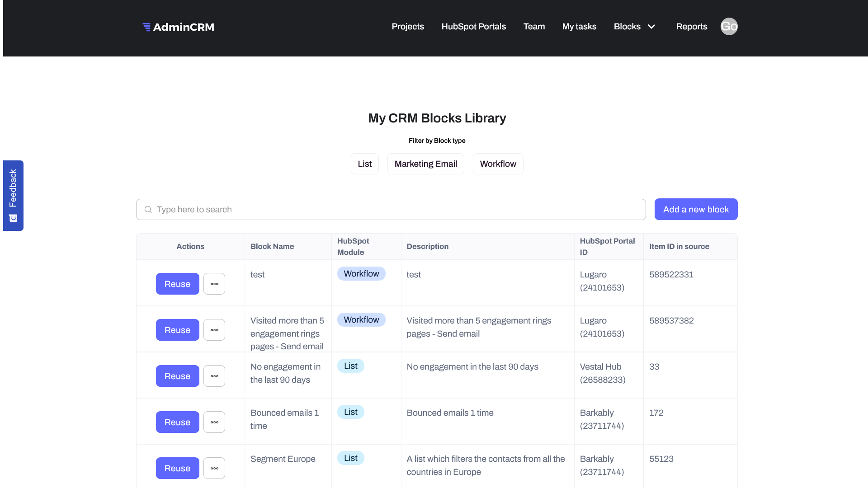Screen dimensions: 868x488
Task: Toggle the Marketing Email block type filter
Action: [425, 164]
